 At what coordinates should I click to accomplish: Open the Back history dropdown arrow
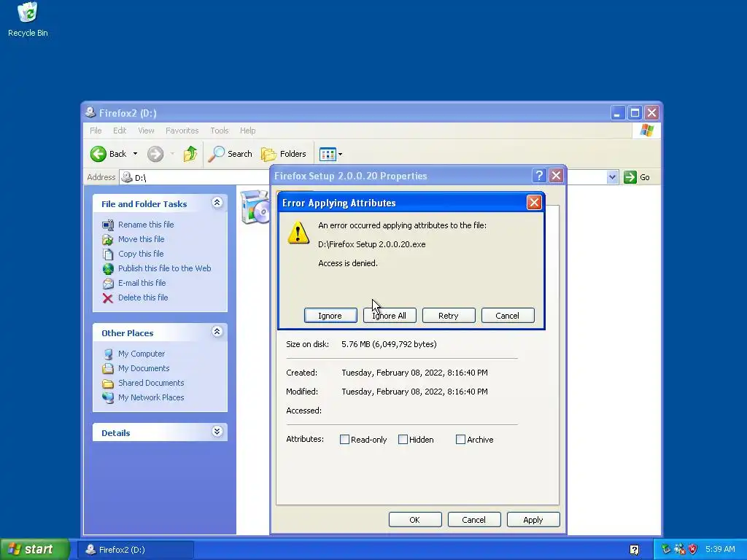[x=135, y=154]
